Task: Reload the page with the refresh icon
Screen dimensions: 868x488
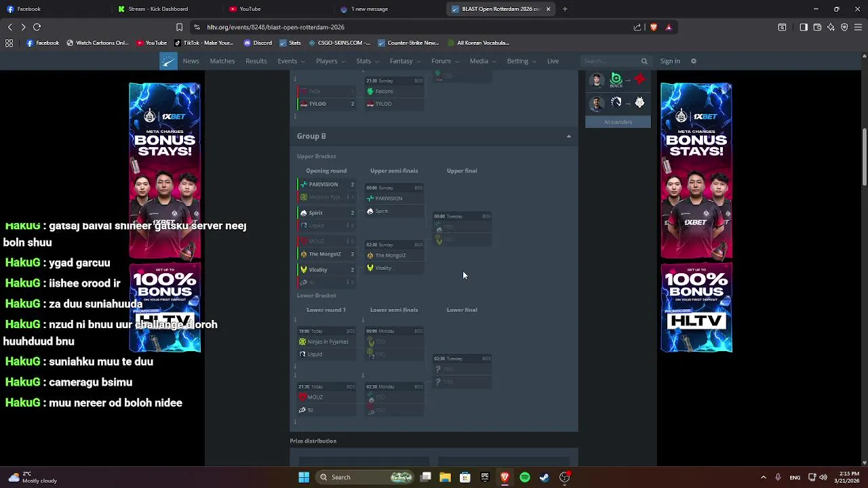Action: 37,27
